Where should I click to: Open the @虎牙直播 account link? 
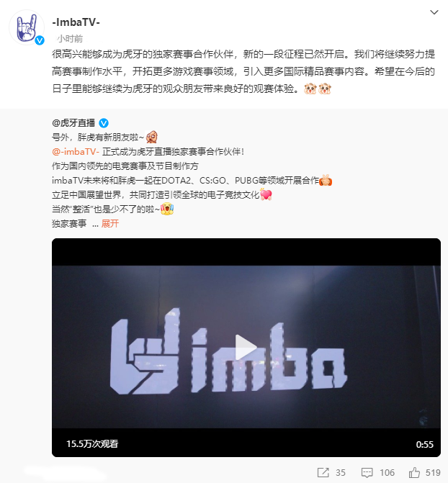[x=73, y=123]
